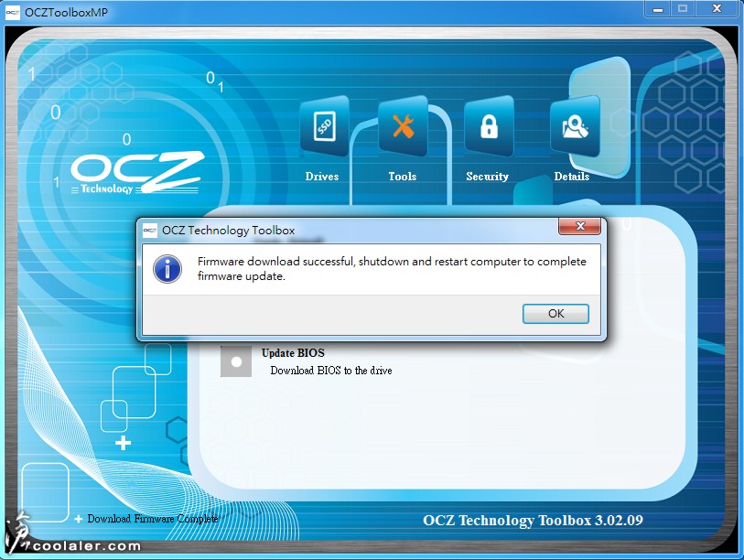Click the Security label

[487, 177]
